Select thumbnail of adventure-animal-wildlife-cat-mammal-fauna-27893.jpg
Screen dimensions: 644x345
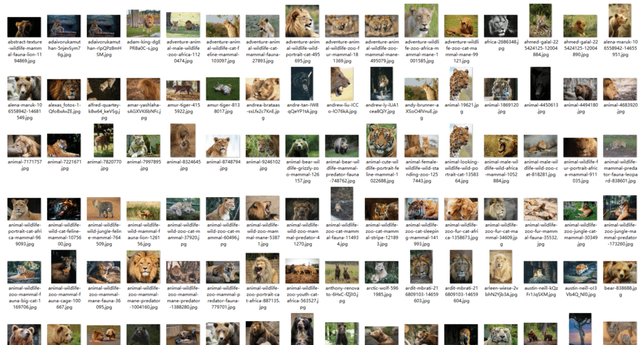[x=263, y=26]
